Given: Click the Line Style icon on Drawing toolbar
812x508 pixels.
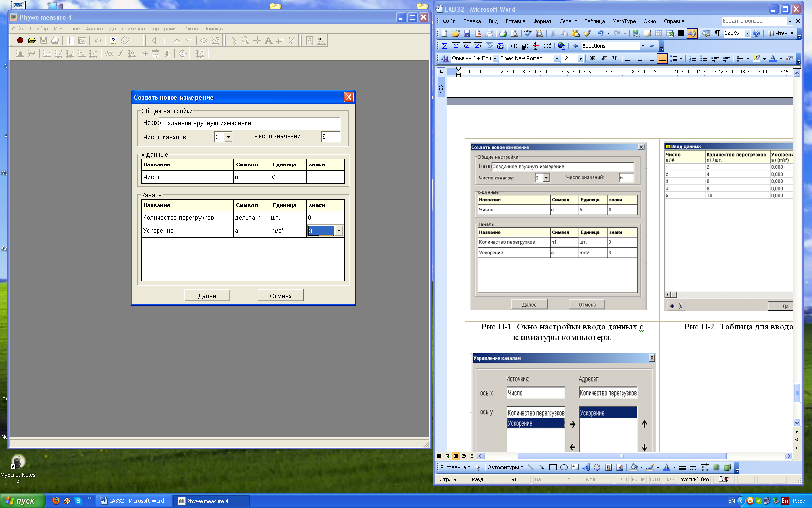Looking at the screenshot, I should (682, 467).
